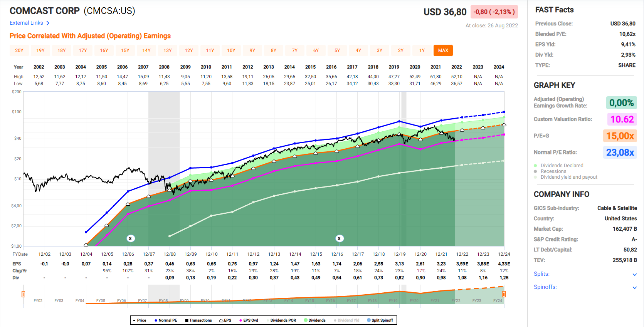This screenshot has width=644, height=327.
Task: Expand the Splits section
Action: tap(634, 274)
